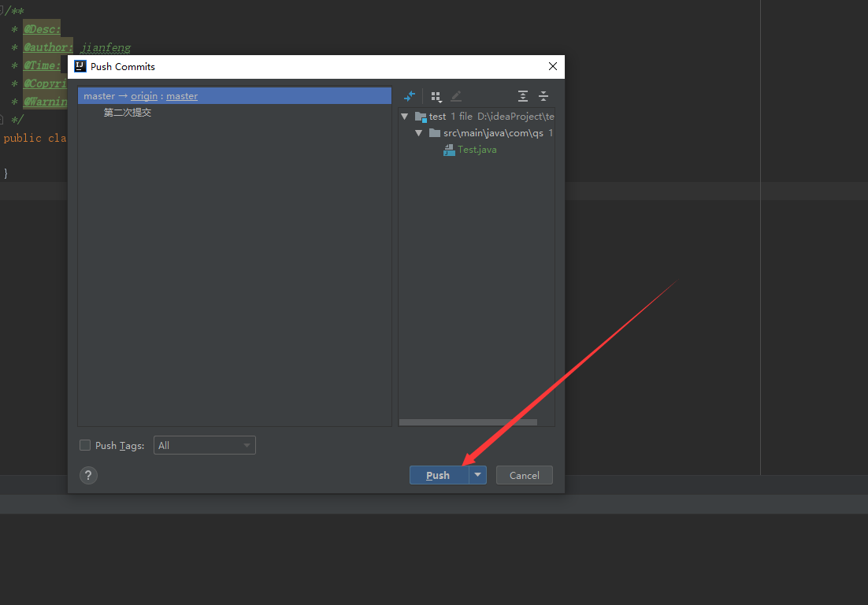Screen dimensions: 868x605
Task: Click the Push Commits title text
Action: tap(123, 66)
